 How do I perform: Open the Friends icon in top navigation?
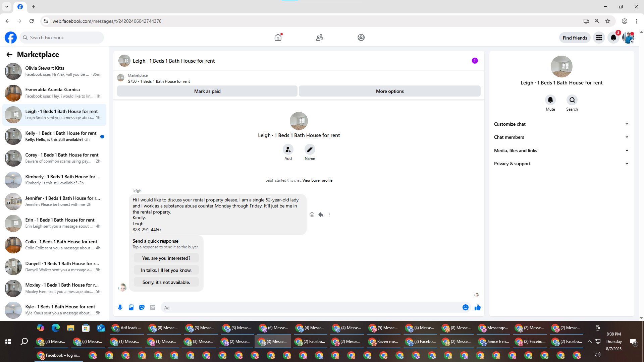[320, 38]
